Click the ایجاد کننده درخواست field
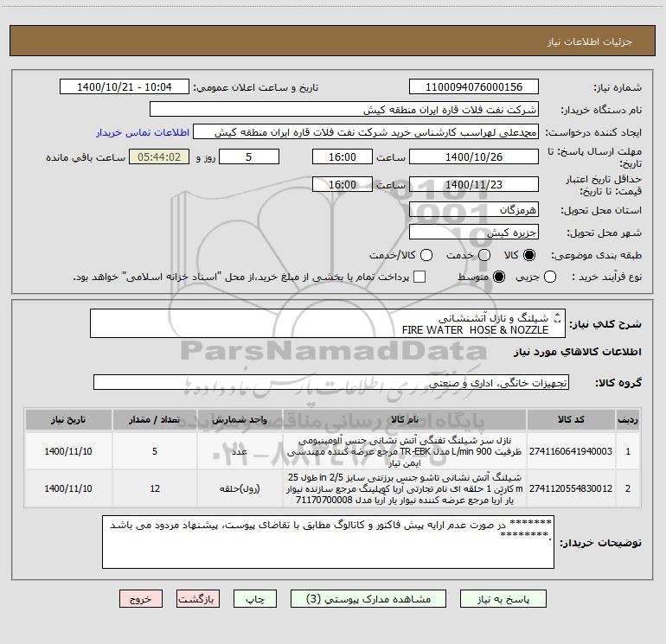Viewport: 666px width, 644px height. point(366,132)
